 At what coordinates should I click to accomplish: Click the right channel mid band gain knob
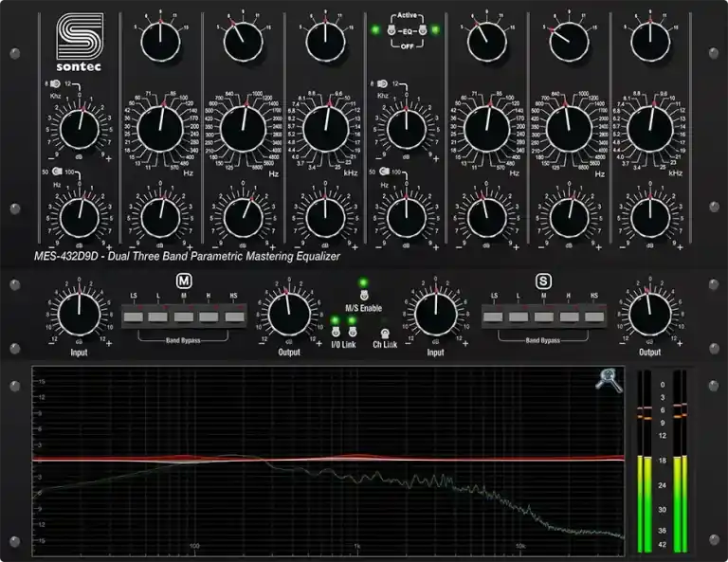[x=569, y=218]
